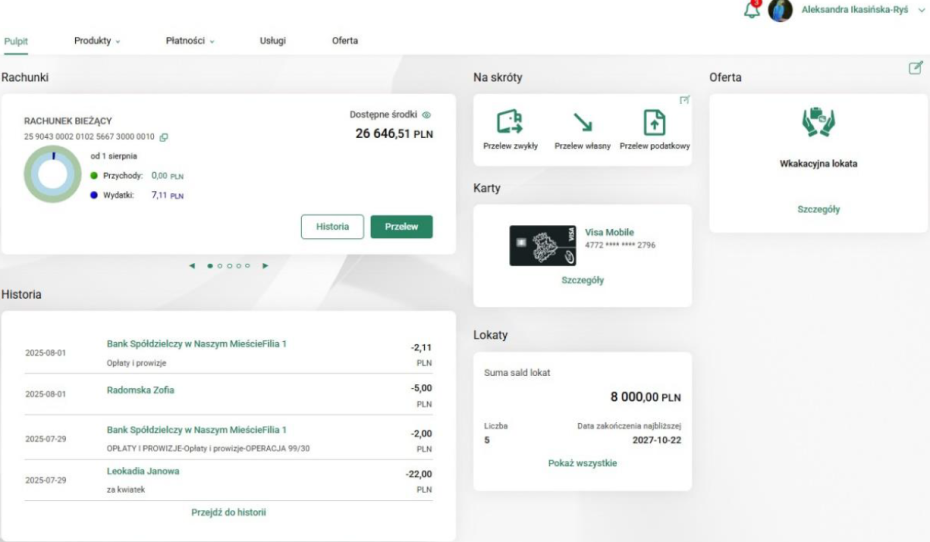
Task: Select the last account carousel dot
Action: click(x=246, y=266)
